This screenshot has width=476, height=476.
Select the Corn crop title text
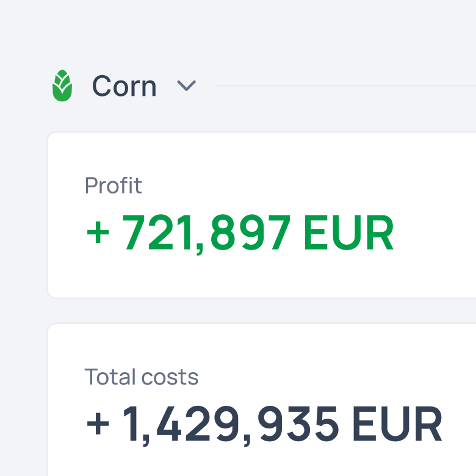[124, 86]
